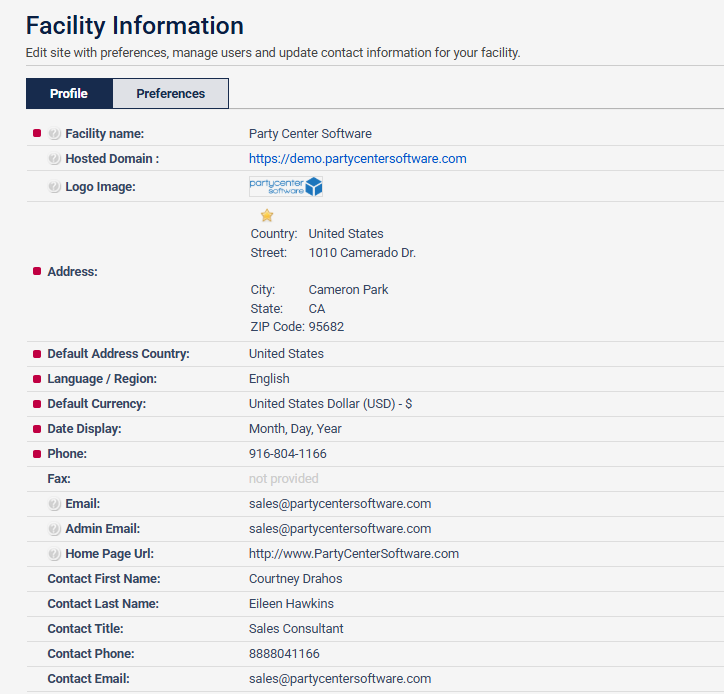This screenshot has width=724, height=694.
Task: Switch to the Preferences tab
Action: (170, 93)
